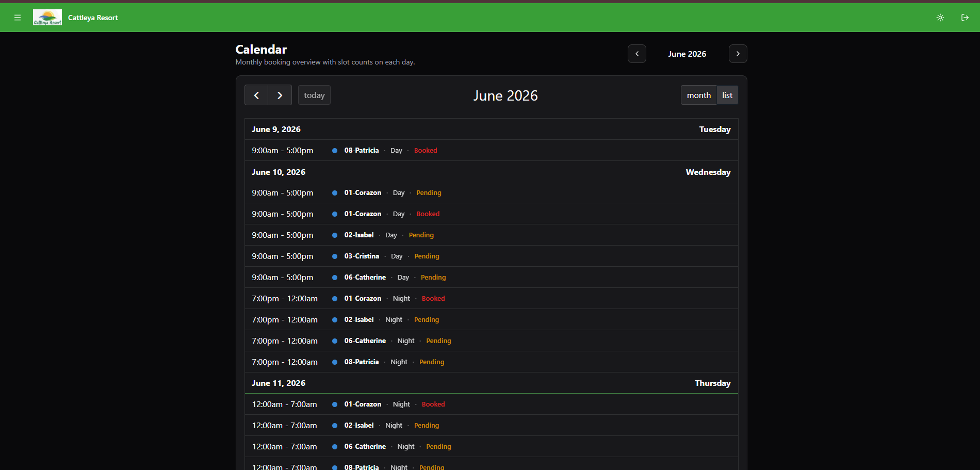The image size is (980, 470).
Task: Open the hamburger navigation menu
Action: click(18, 18)
